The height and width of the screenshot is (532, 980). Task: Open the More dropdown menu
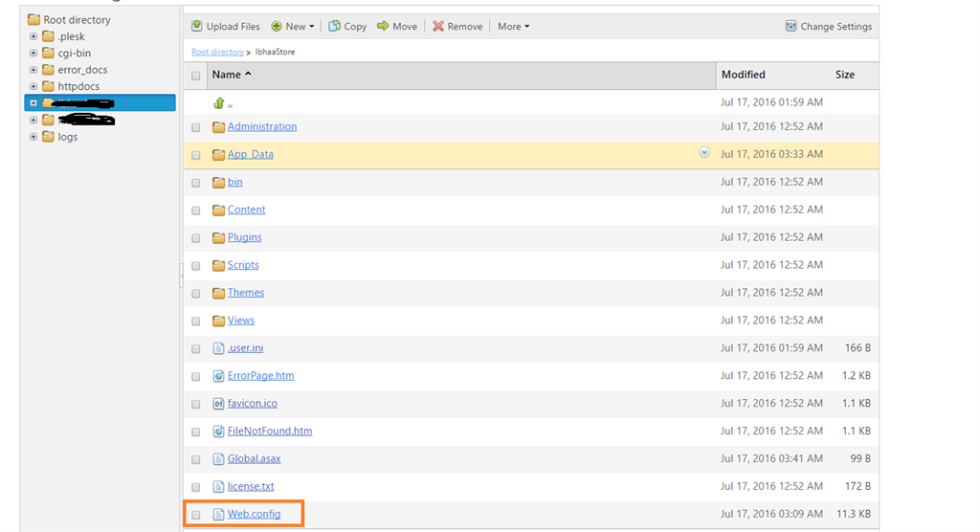pos(513,26)
